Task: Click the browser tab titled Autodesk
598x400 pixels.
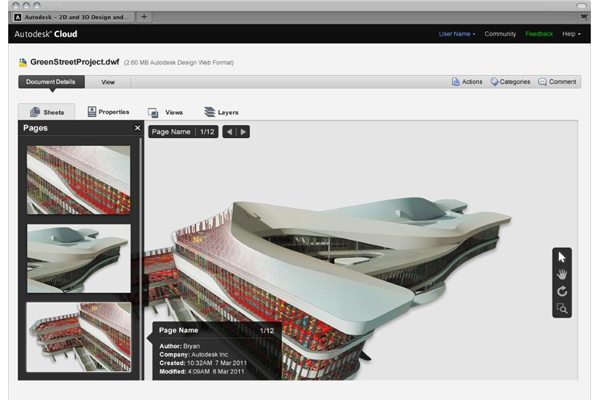Action: 72,17
